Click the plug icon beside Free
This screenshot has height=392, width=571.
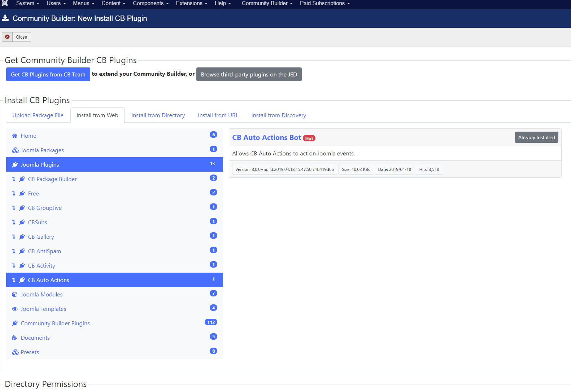pyautogui.click(x=22, y=194)
